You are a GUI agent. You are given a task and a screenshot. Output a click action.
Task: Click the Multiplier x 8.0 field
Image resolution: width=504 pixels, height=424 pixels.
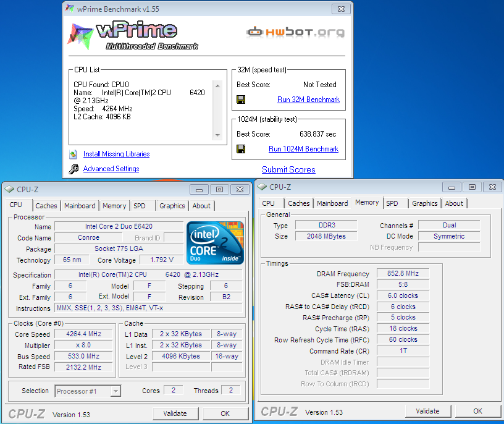[83, 345]
